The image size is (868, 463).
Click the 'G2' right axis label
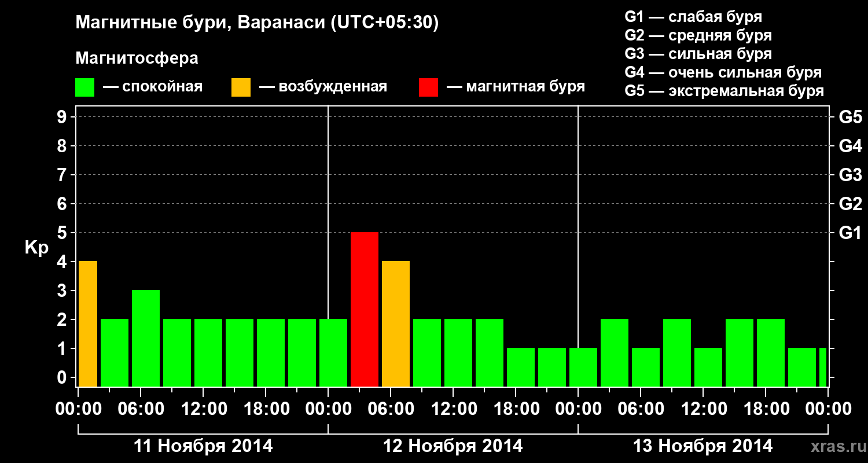click(x=850, y=204)
